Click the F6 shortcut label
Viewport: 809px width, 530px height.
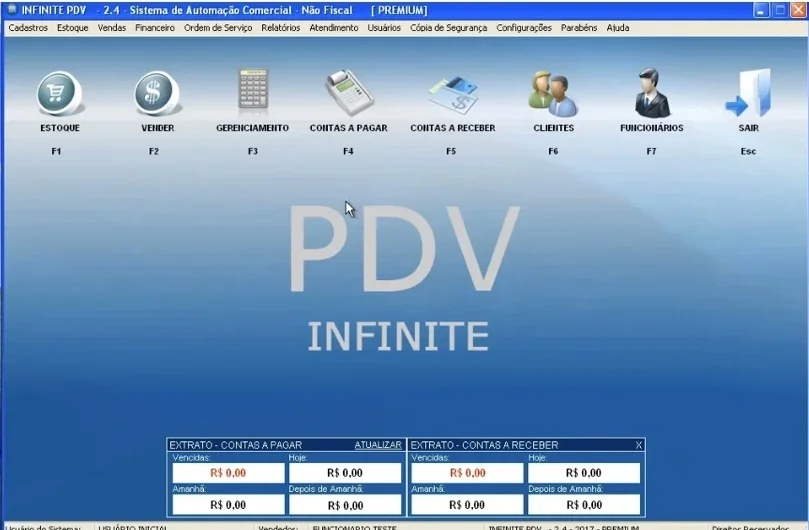coord(553,151)
